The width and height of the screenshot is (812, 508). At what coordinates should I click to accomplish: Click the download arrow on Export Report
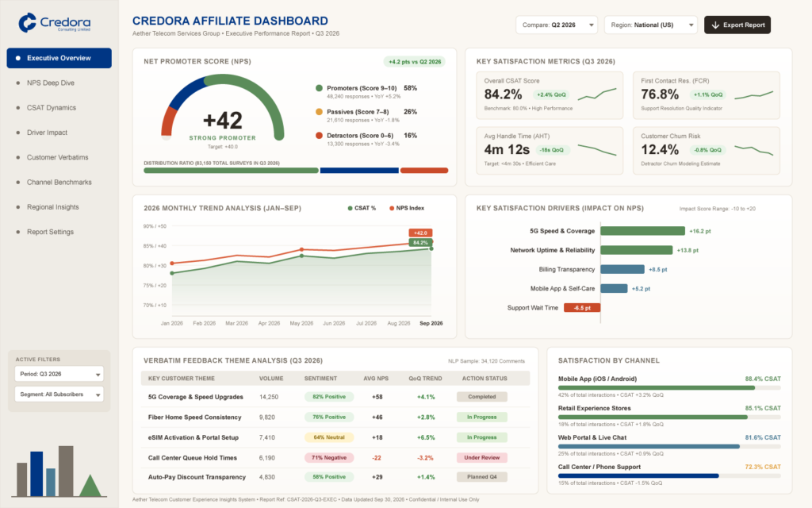click(715, 25)
